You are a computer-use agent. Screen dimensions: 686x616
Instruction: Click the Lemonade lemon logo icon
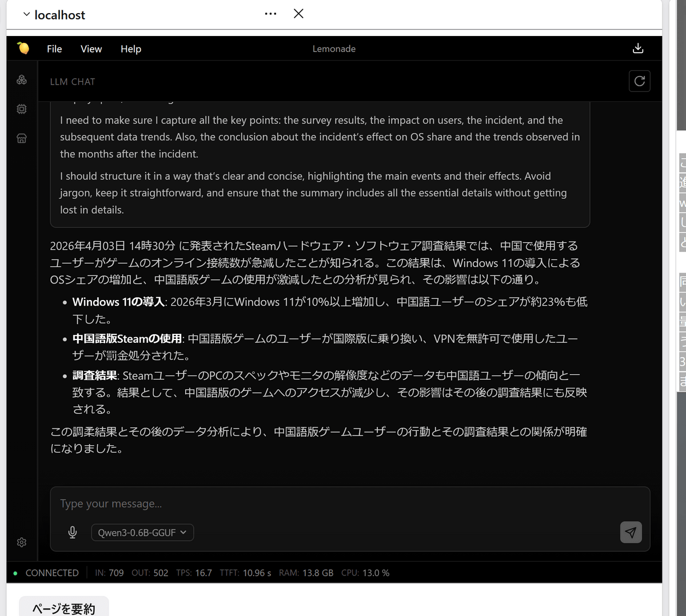pyautogui.click(x=23, y=49)
